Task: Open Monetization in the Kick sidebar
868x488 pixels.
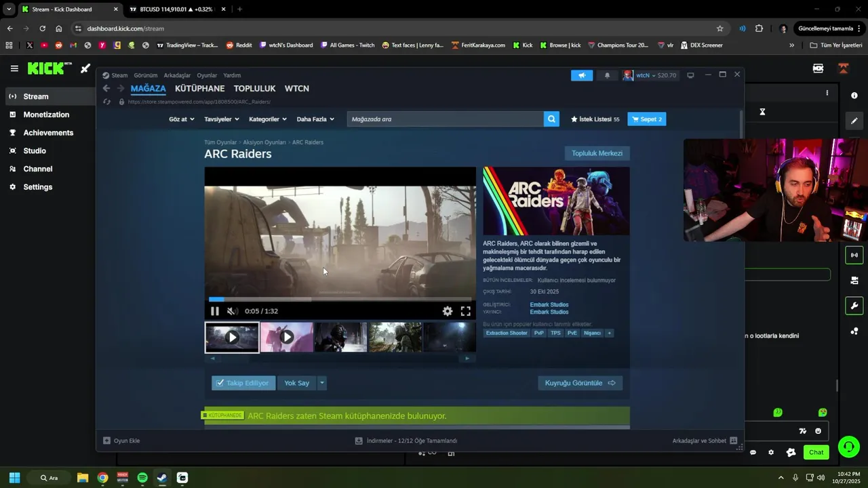Action: coord(47,115)
